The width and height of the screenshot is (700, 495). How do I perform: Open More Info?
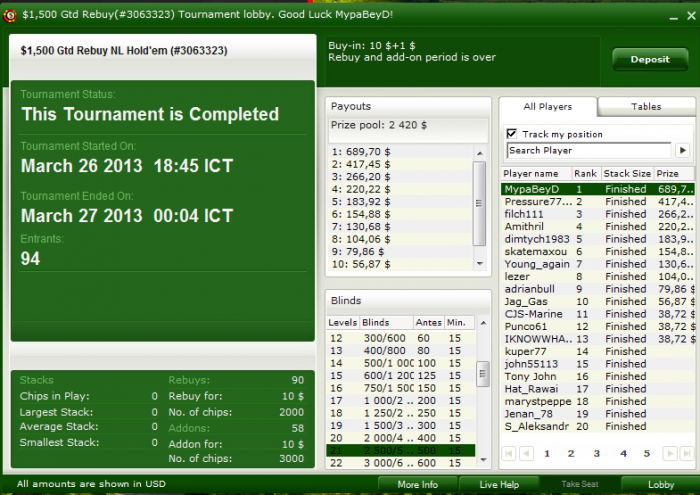tap(418, 485)
